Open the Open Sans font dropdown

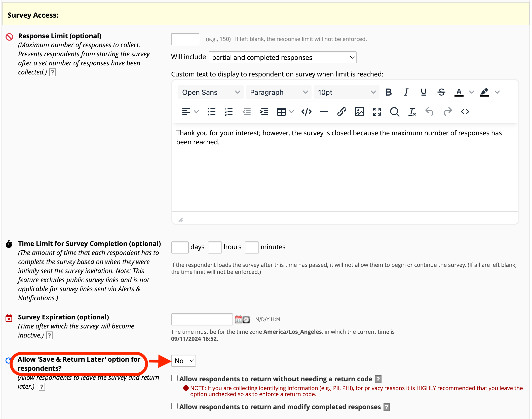(x=211, y=92)
